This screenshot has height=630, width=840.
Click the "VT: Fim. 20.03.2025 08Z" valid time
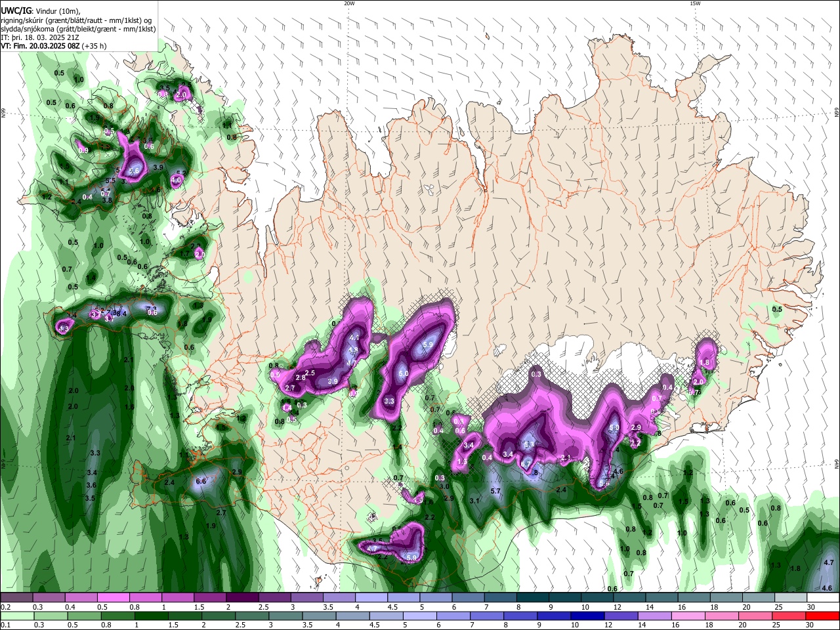click(x=40, y=47)
